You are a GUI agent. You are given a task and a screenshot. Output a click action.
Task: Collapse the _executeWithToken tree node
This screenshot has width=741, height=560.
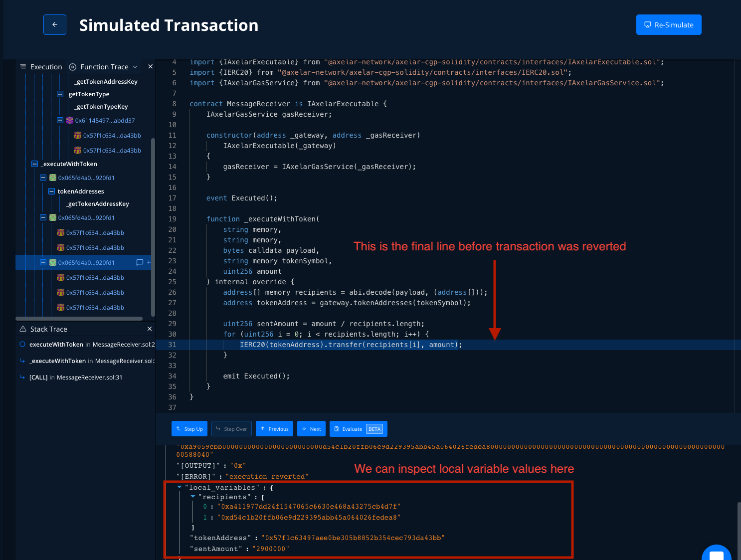tap(35, 164)
